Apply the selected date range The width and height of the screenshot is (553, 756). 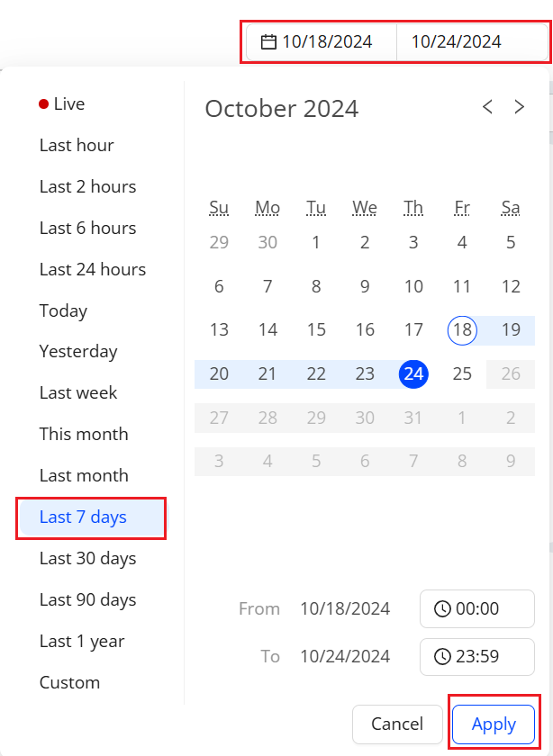[x=494, y=724]
